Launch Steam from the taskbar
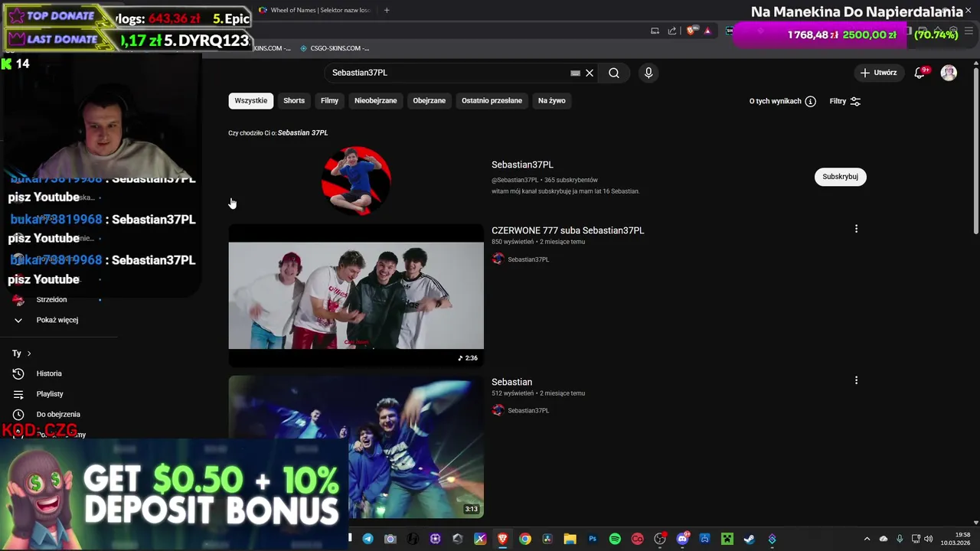This screenshot has width=980, height=551. [750, 539]
